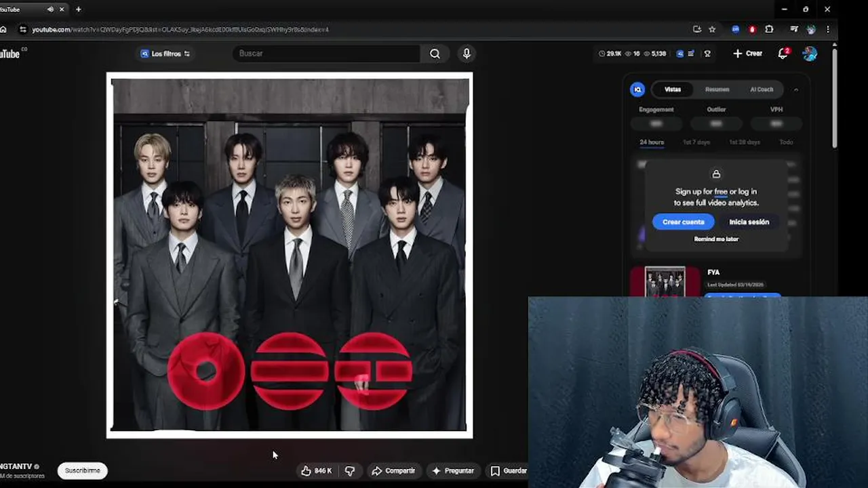The width and height of the screenshot is (868, 488).
Task: Select the 1st 28 days range tab
Action: point(745,142)
